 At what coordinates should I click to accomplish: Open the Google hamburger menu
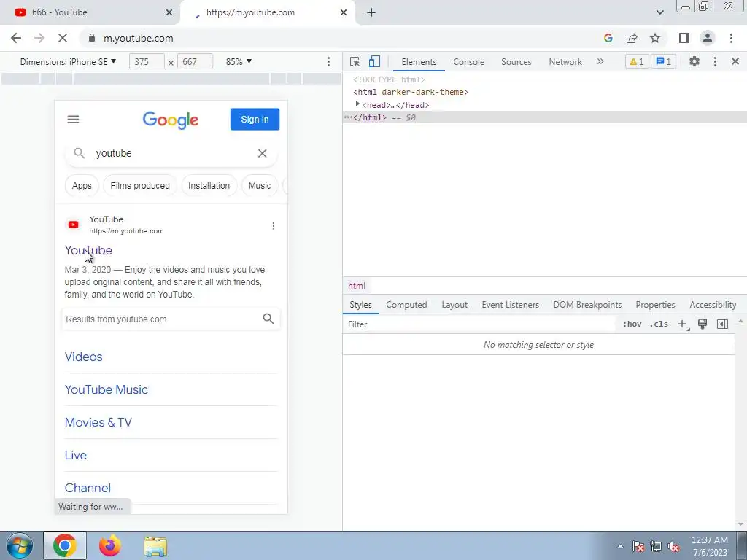pyautogui.click(x=73, y=119)
